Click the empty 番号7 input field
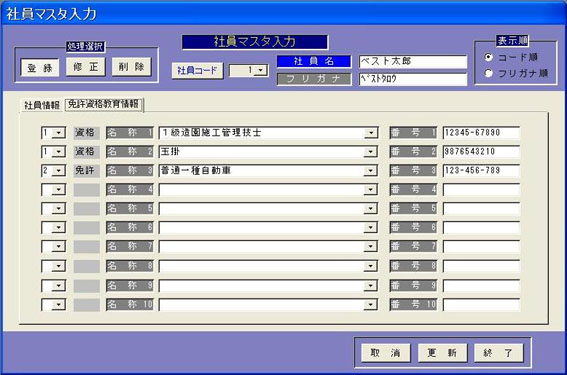Screen dimensions: 567x375 tap(481, 247)
